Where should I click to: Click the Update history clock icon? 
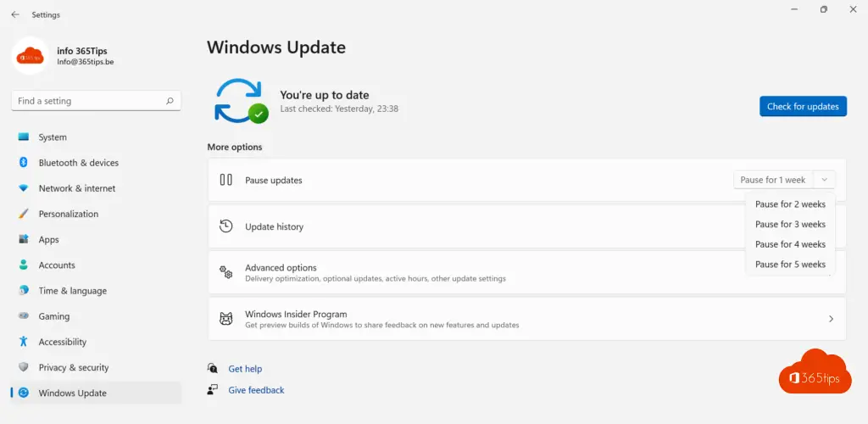(225, 226)
